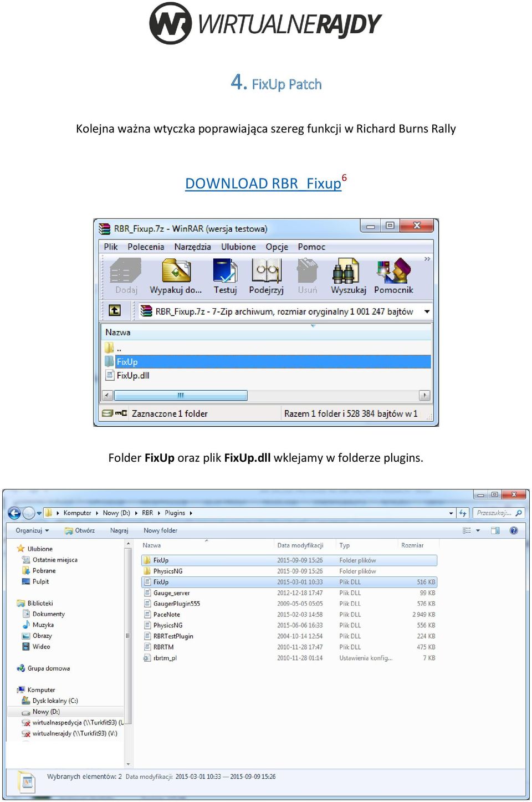Open the Narzędzia menu

tap(192, 247)
